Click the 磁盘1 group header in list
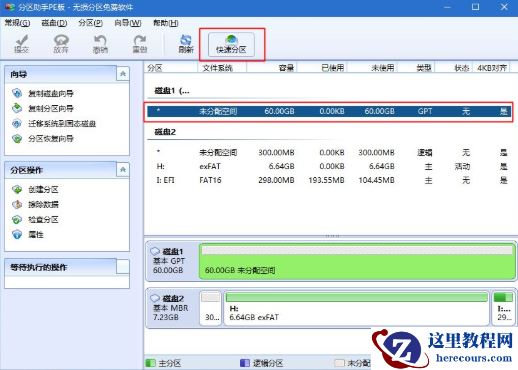 [172, 91]
